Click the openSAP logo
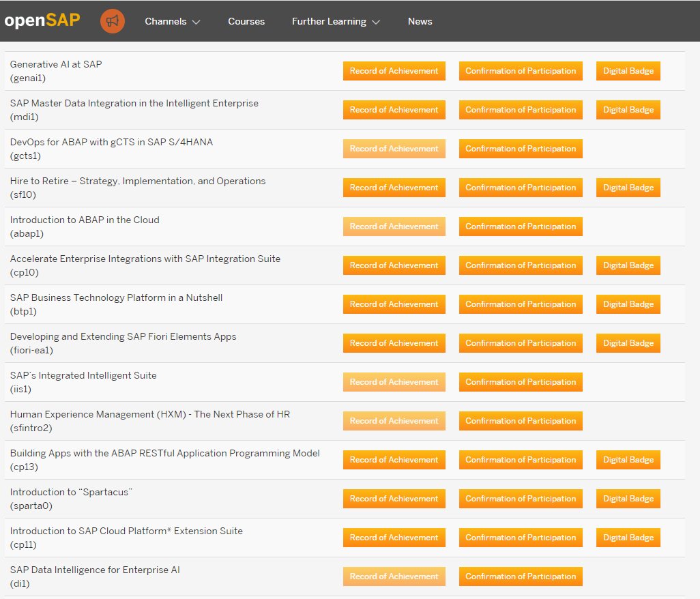Viewport: 700px width, 599px height. (42, 20)
